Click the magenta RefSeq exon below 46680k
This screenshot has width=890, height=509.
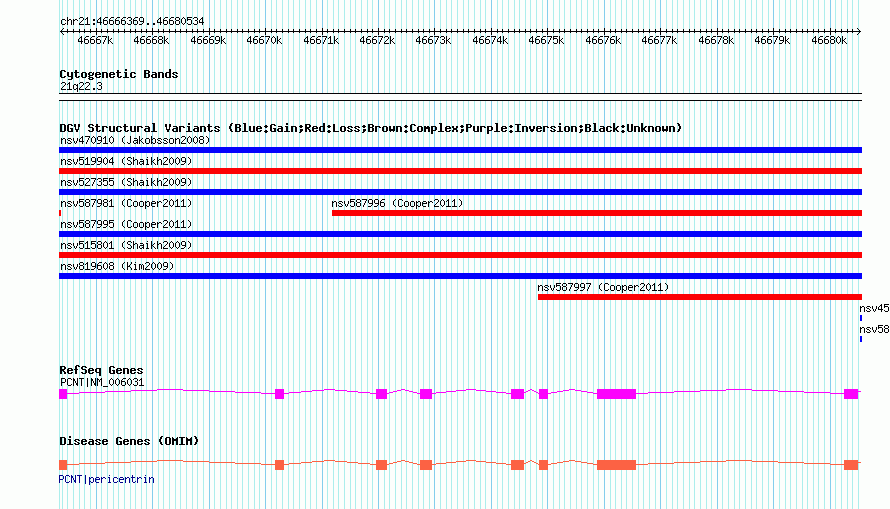click(851, 394)
